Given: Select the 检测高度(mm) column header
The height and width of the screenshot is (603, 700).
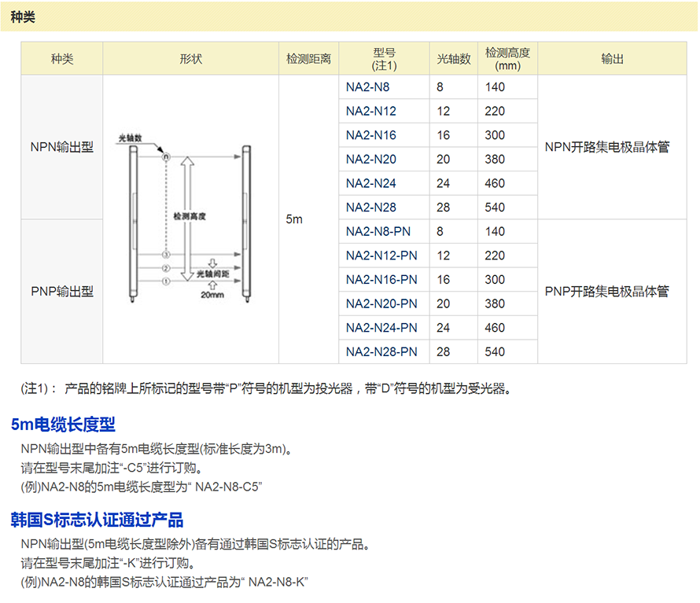Looking at the screenshot, I should pos(507,59).
